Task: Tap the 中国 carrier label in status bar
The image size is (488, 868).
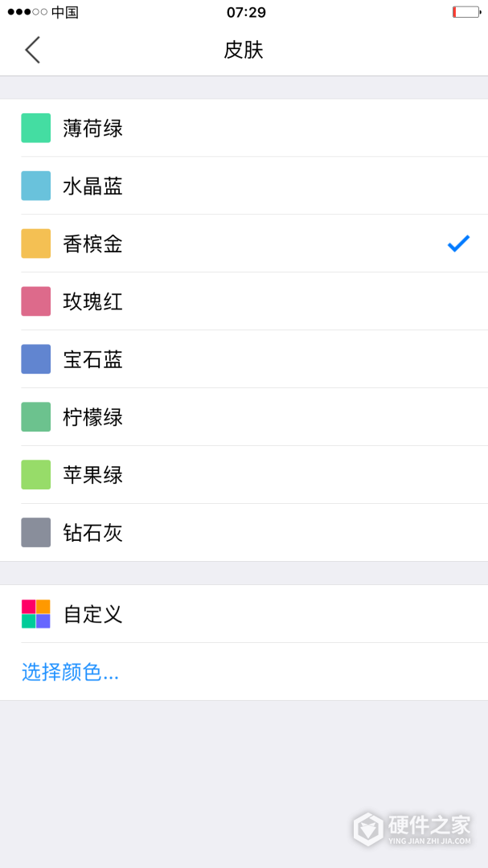Action: coord(64,12)
